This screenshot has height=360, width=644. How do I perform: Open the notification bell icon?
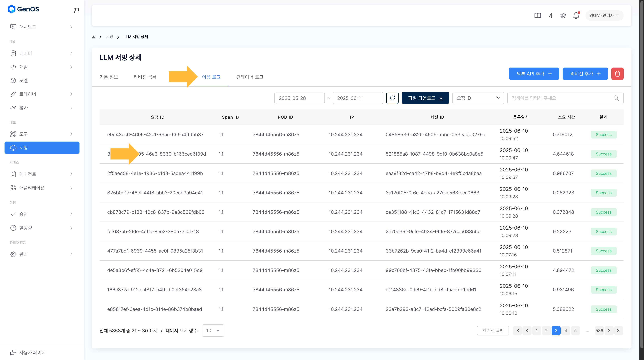point(576,16)
